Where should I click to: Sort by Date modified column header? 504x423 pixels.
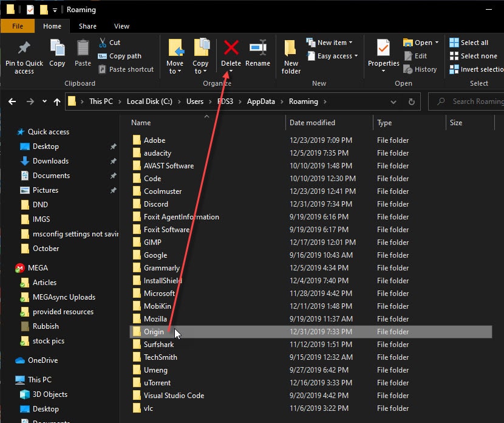click(x=329, y=123)
